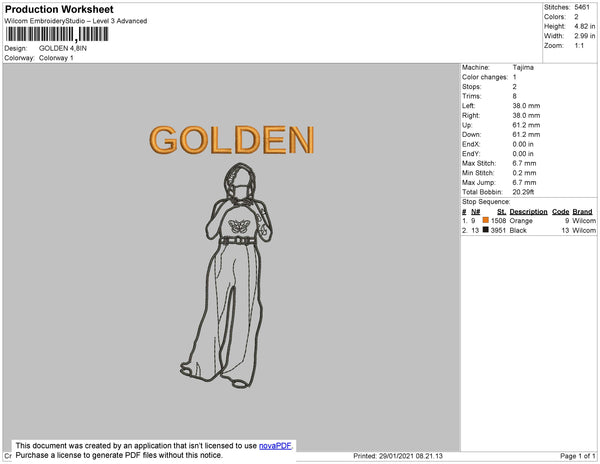Click stitch count "3951" in Black row
Viewport: 600px width, 464px height.
pyautogui.click(x=498, y=230)
